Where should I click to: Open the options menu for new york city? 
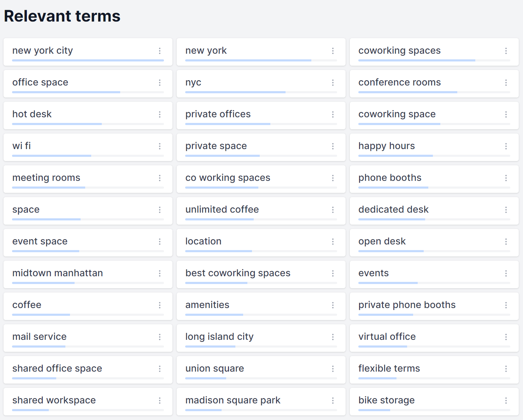click(160, 51)
